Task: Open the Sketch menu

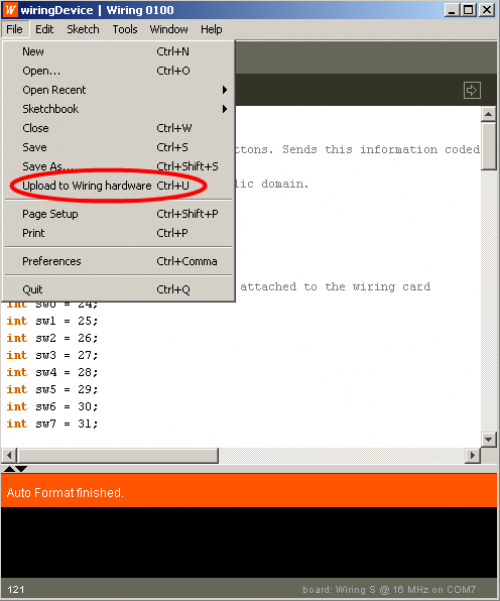Action: pos(83,29)
